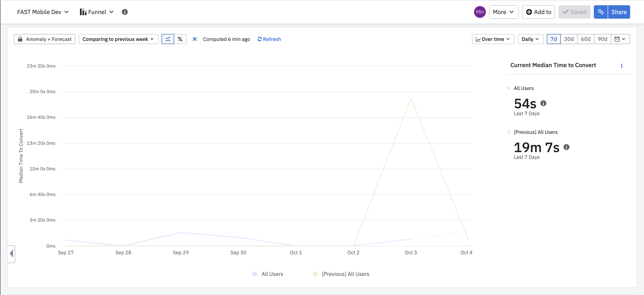Click the copy link icon beside Share
Viewport: 644px width, 295px height.
click(601, 12)
